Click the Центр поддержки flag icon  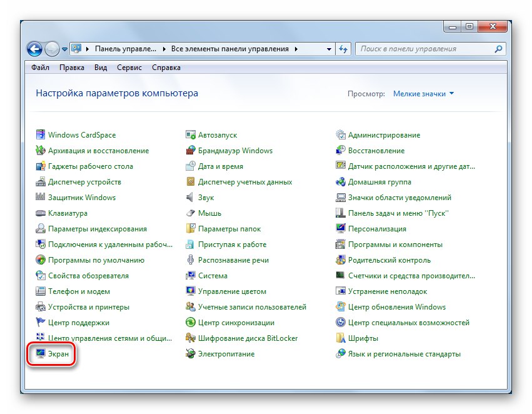pyautogui.click(x=41, y=322)
